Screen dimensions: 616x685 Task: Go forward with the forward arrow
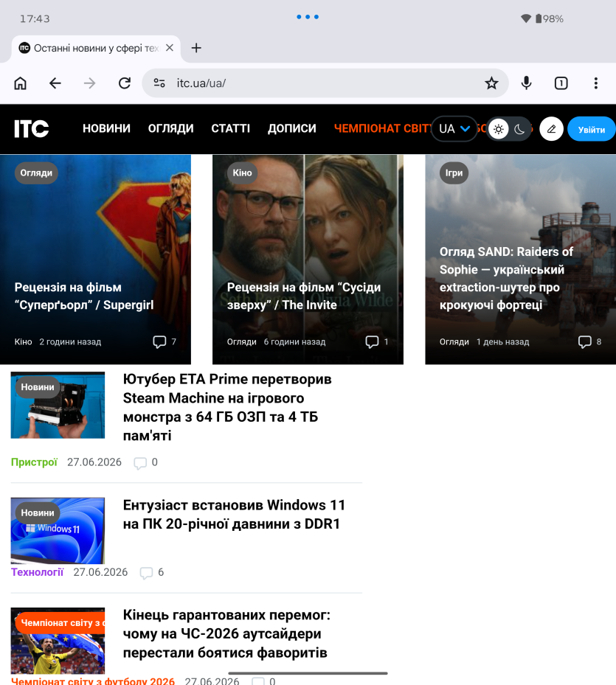point(89,83)
